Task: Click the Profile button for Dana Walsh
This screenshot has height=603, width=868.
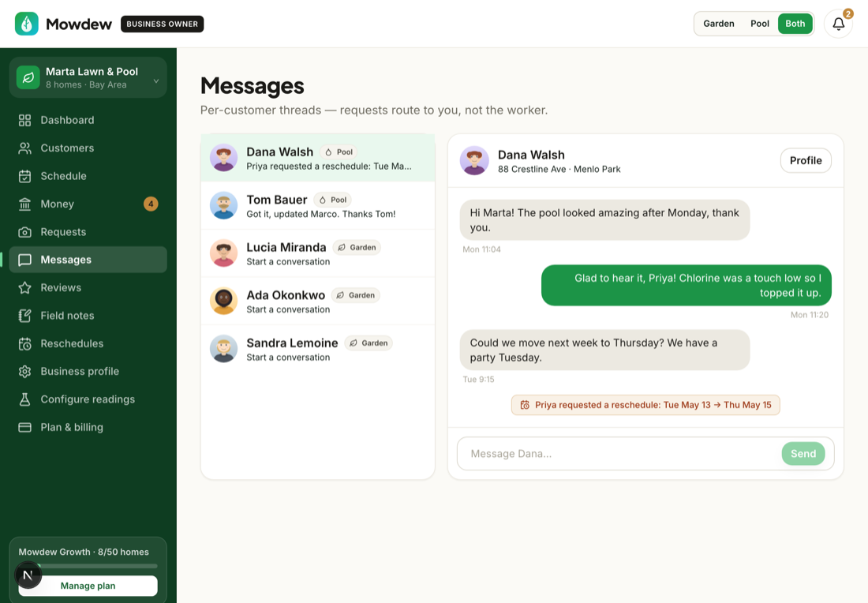Action: (806, 160)
